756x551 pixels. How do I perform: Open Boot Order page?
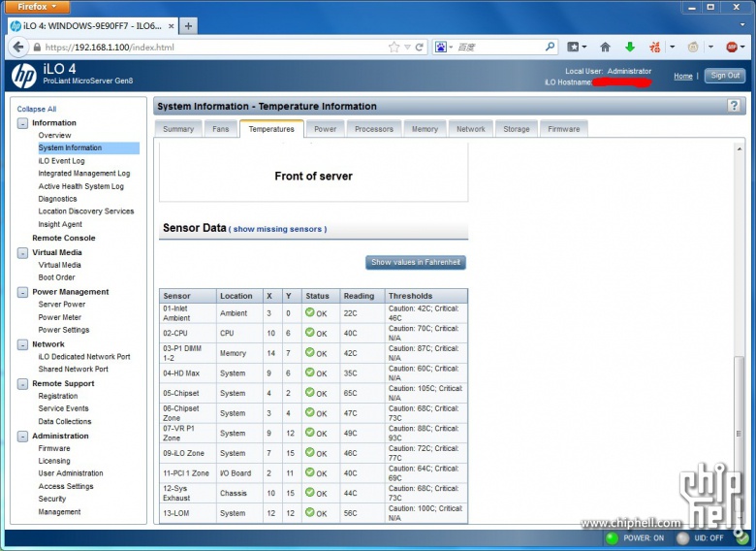pos(56,277)
